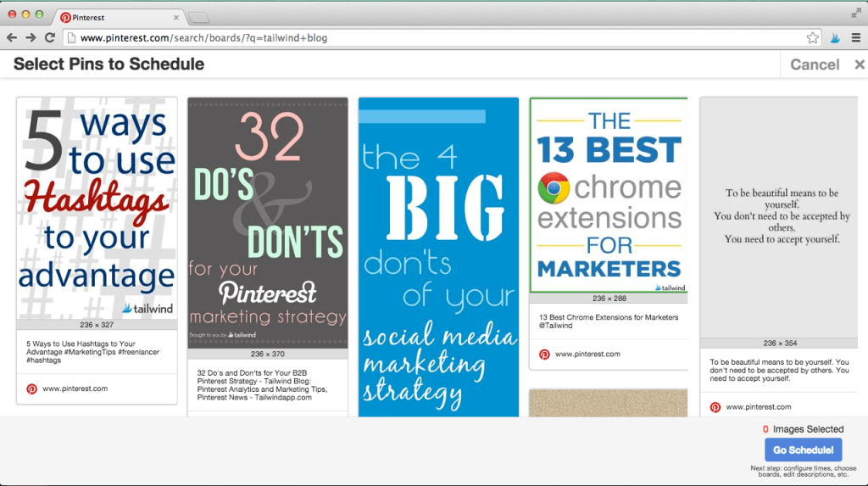Select To be beautiful quote pin
868x486 pixels.
[779, 217]
